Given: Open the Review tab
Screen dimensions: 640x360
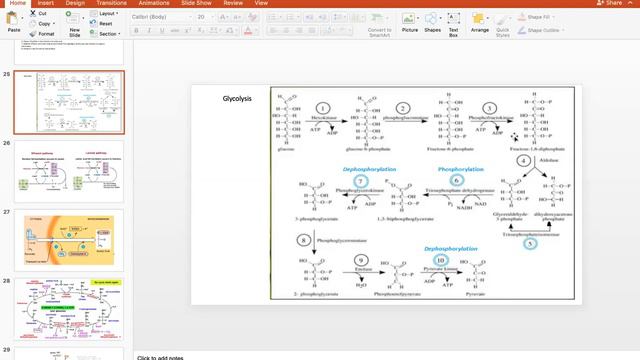Looking at the screenshot, I should 233,3.
